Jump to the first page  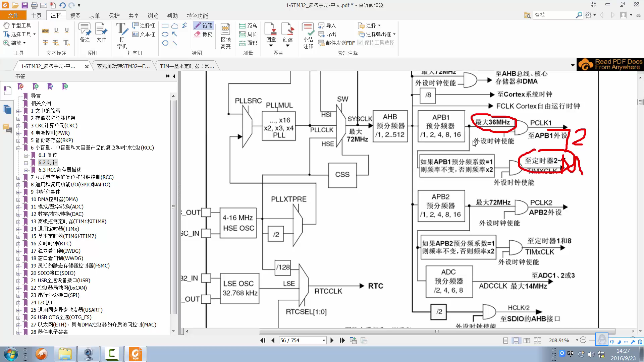pyautogui.click(x=263, y=341)
